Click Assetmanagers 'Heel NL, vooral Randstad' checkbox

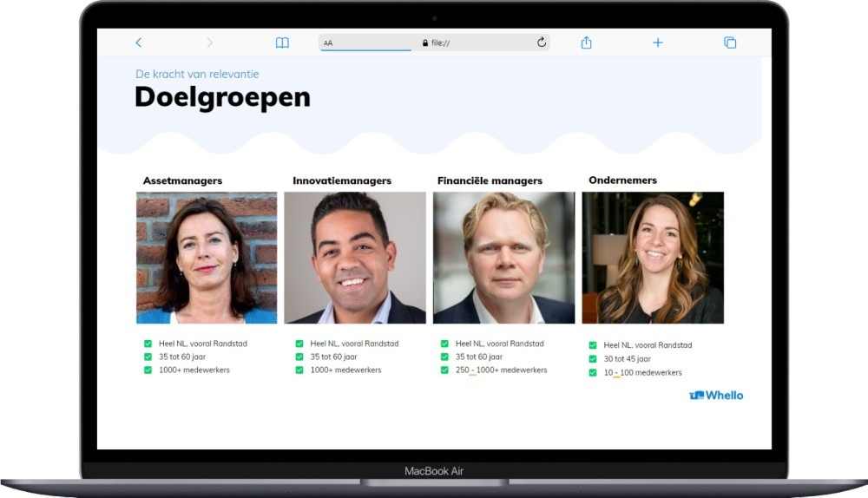tap(148, 344)
